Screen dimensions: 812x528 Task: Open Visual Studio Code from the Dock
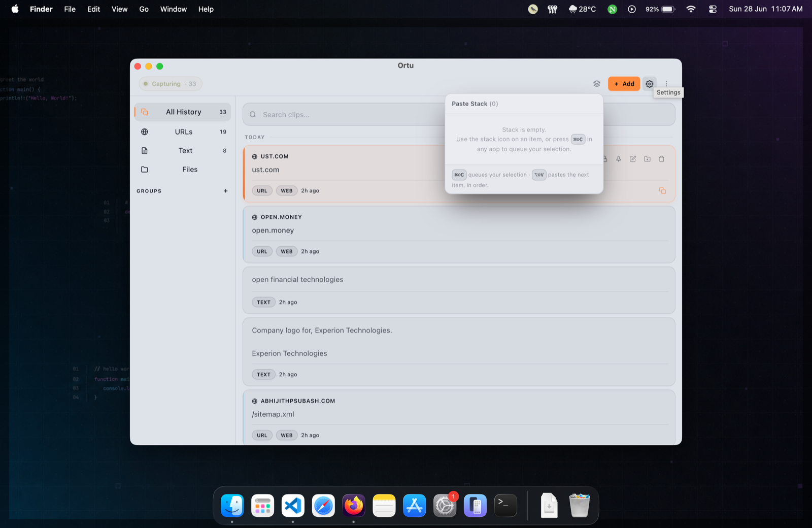293,506
